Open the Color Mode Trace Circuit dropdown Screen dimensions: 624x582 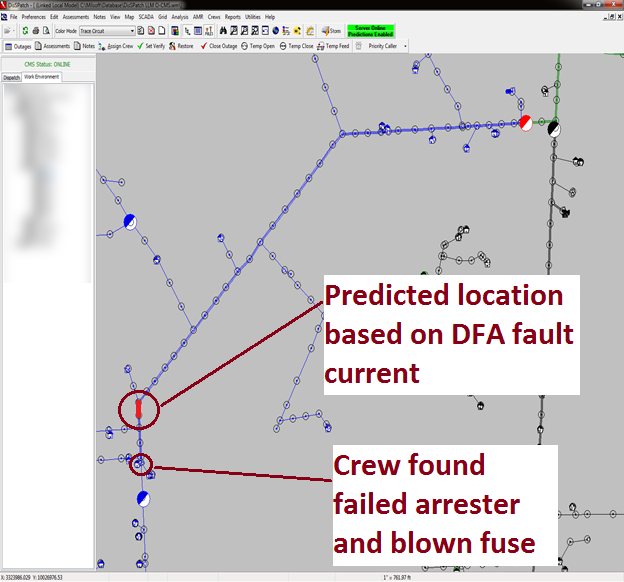pos(107,31)
